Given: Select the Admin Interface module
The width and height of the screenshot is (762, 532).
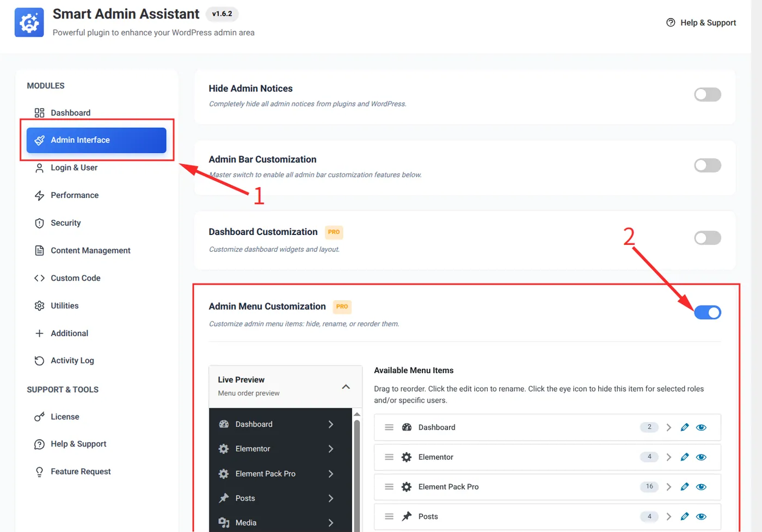Looking at the screenshot, I should 96,140.
